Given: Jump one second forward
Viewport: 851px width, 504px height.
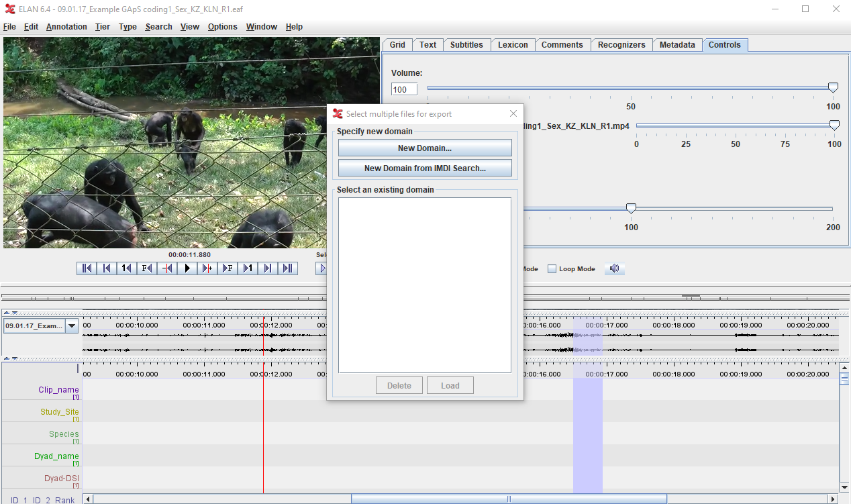Looking at the screenshot, I should [x=248, y=268].
